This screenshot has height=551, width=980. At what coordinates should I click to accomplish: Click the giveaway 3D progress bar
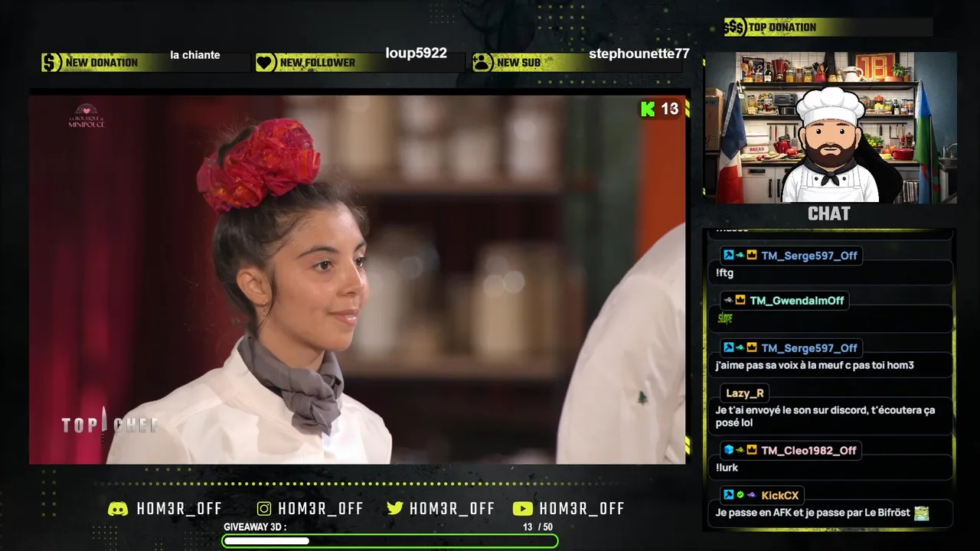point(390,541)
